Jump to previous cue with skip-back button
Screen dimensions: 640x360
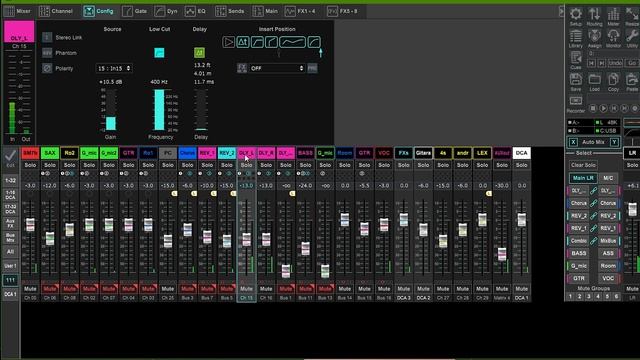[x=591, y=63]
